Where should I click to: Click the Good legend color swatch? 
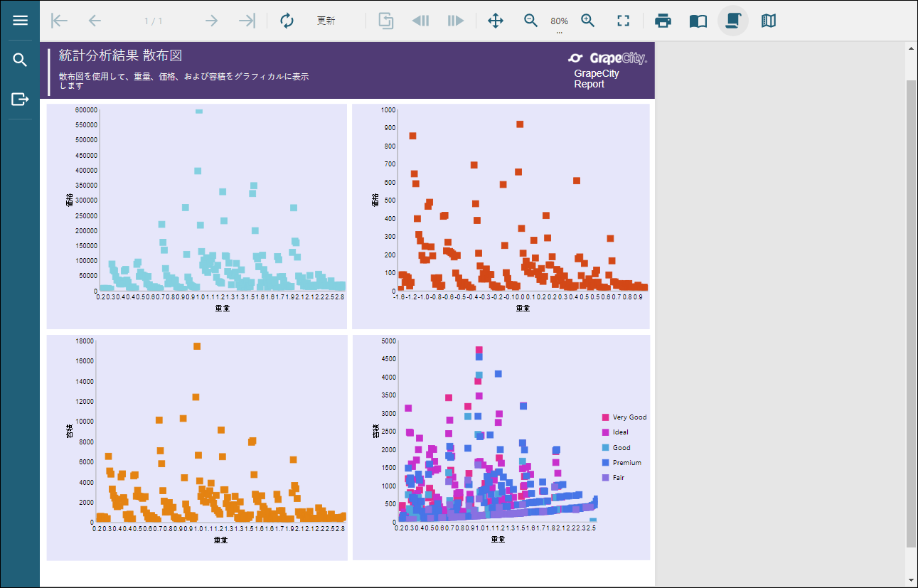[x=605, y=448]
